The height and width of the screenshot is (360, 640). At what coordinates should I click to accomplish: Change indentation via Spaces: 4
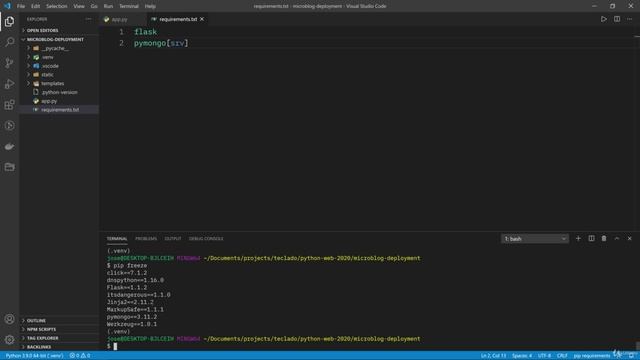[x=522, y=356]
